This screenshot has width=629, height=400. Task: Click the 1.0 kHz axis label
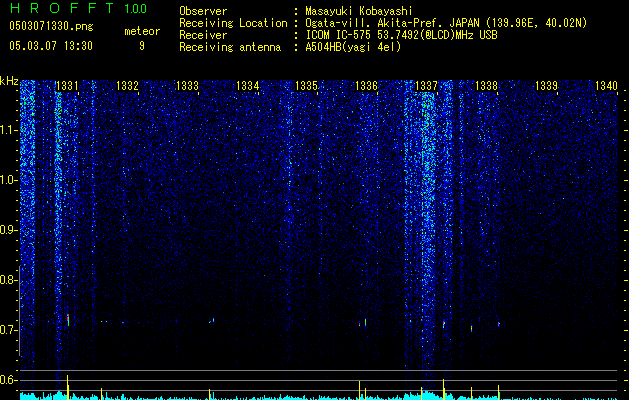click(8, 180)
